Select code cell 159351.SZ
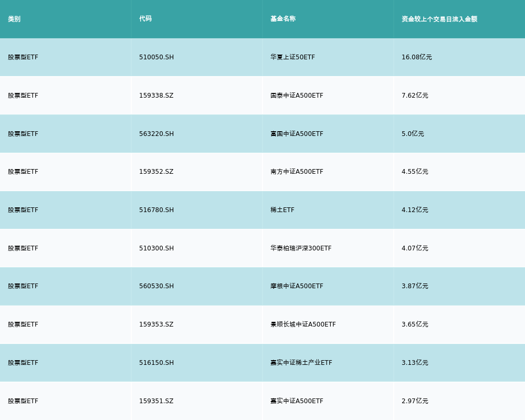Screen dimensions: 525x420 click(x=156, y=401)
